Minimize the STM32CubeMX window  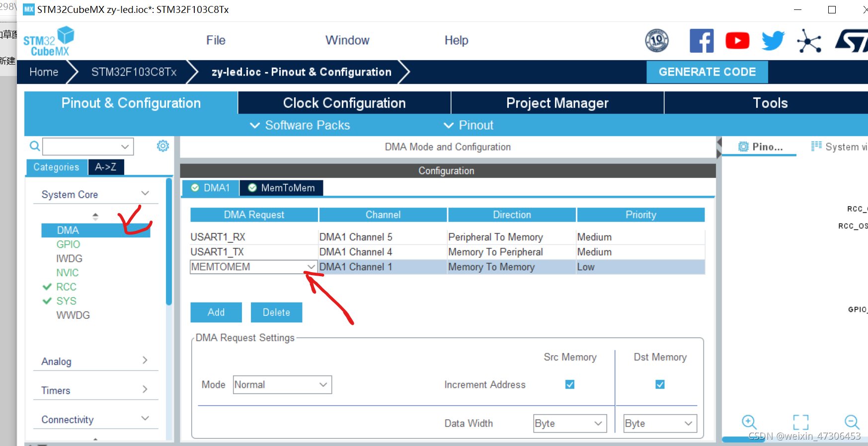797,9
